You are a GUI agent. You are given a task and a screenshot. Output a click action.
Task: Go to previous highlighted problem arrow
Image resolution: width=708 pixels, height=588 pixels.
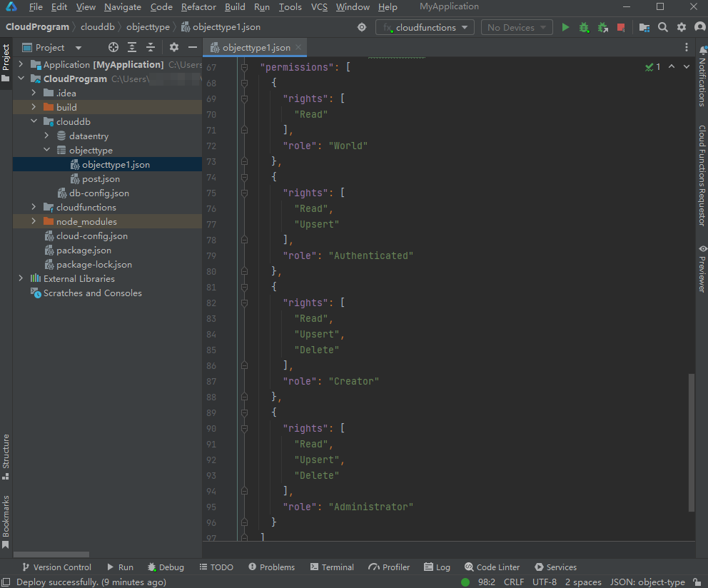point(672,67)
